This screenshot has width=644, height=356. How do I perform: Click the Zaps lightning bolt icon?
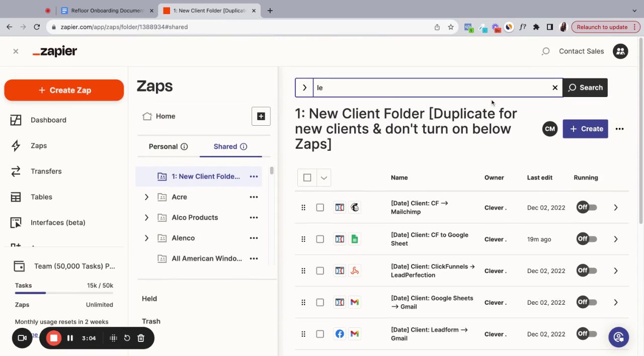pos(16,146)
